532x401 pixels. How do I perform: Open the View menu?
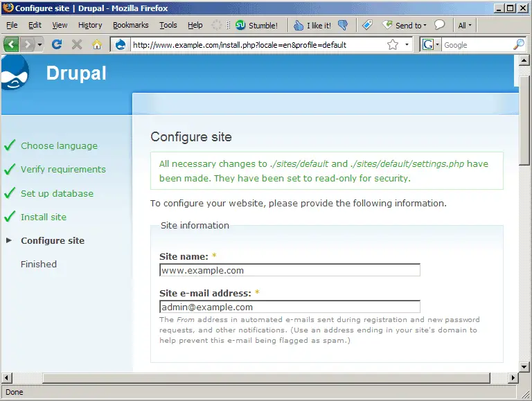tap(60, 25)
